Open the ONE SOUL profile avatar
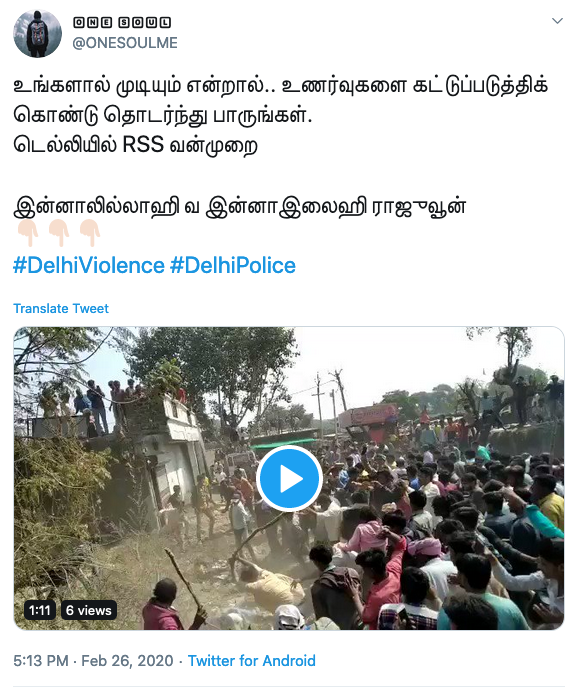 (x=37, y=34)
